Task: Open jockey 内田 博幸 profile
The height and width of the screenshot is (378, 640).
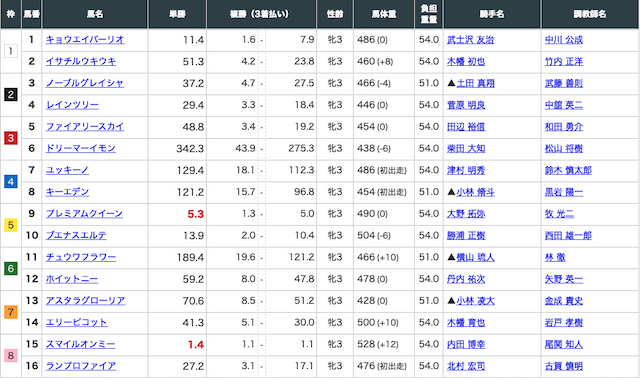Action: pyautogui.click(x=466, y=344)
